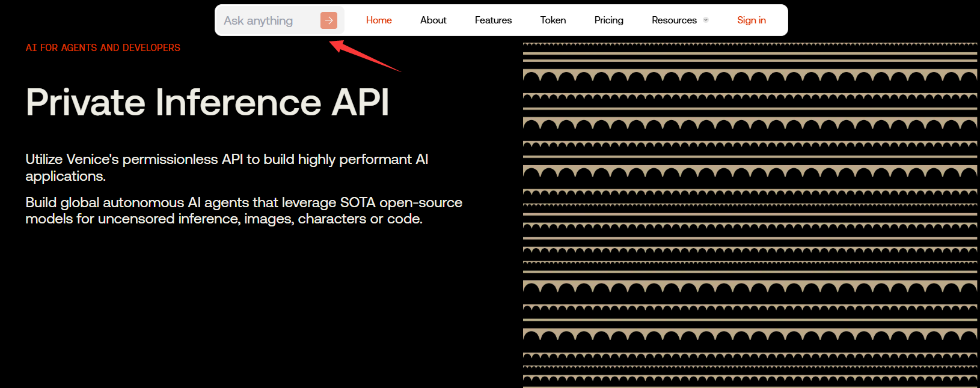980x388 pixels.
Task: Open the Pricing page
Action: tap(608, 20)
